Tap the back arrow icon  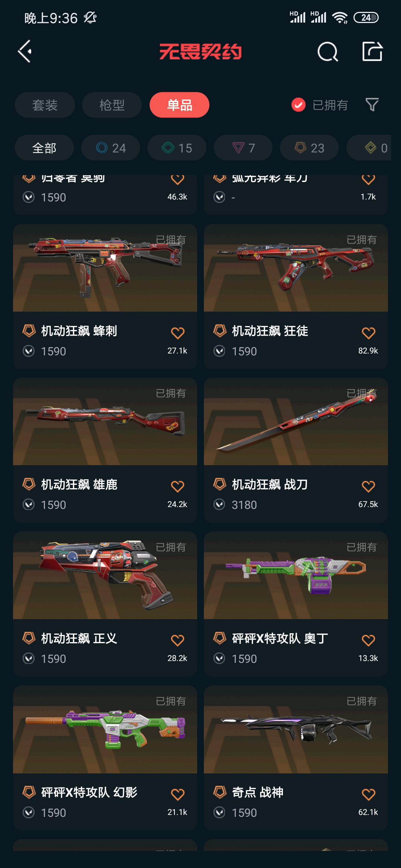click(x=25, y=52)
